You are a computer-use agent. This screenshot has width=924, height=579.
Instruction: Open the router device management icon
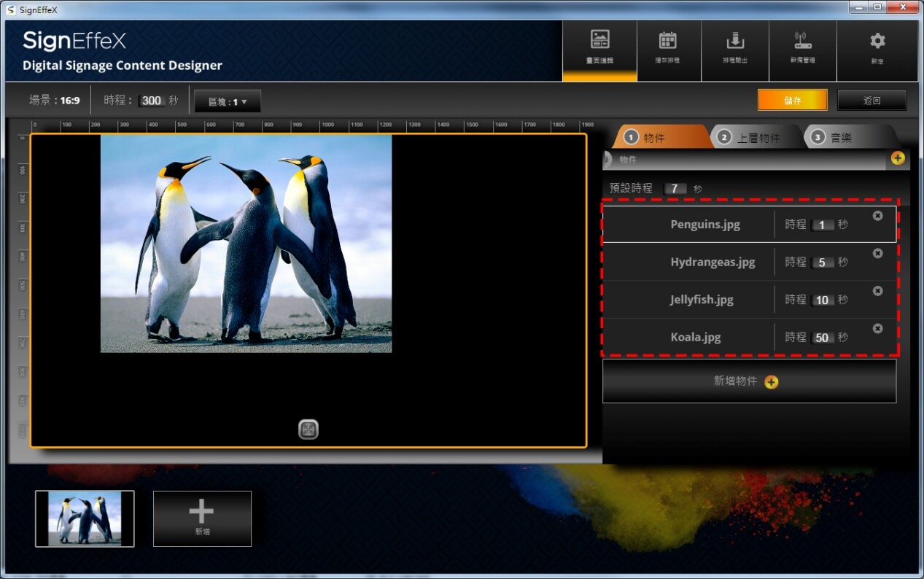[x=802, y=47]
